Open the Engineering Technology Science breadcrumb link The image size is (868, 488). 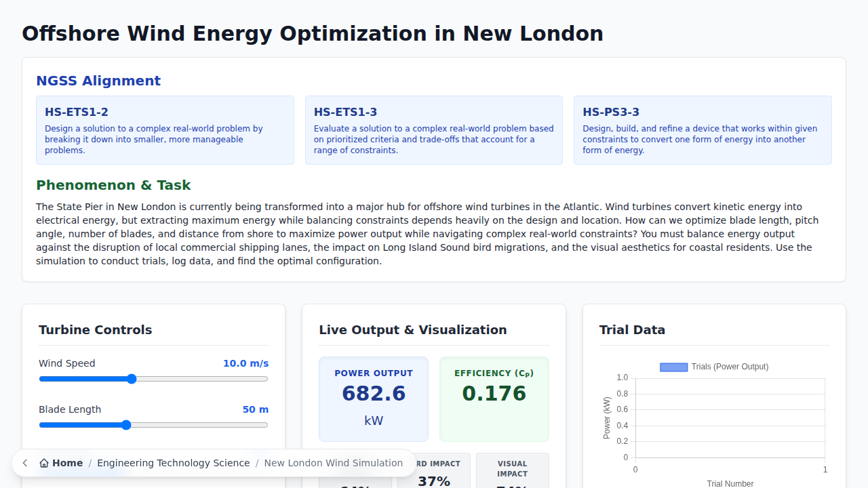point(174,463)
